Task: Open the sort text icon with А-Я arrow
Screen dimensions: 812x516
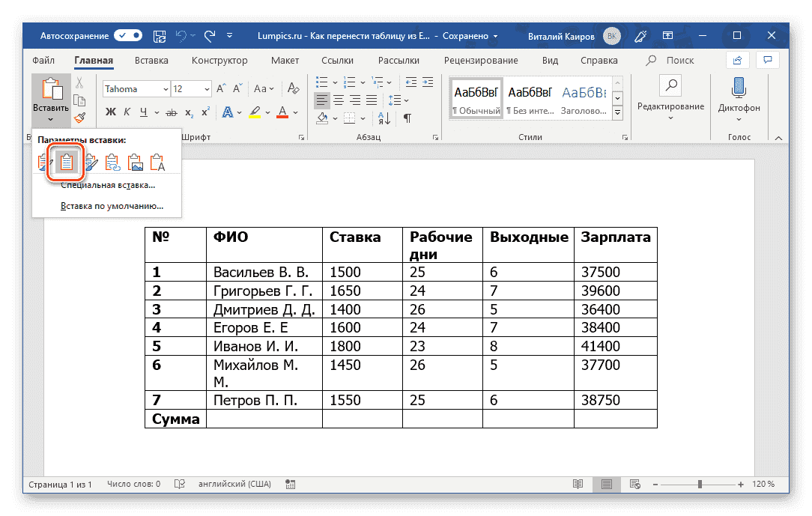Action: click(x=382, y=118)
